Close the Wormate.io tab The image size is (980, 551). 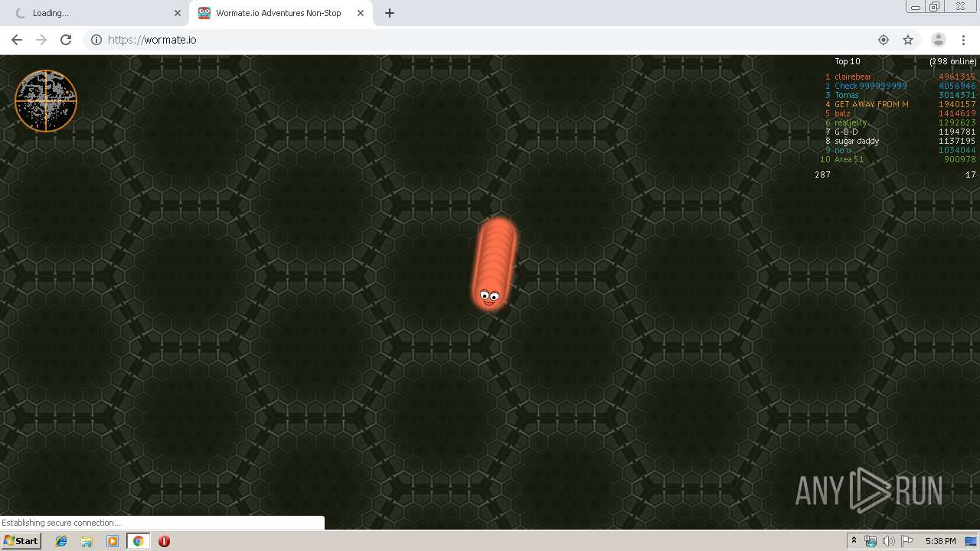tap(361, 13)
